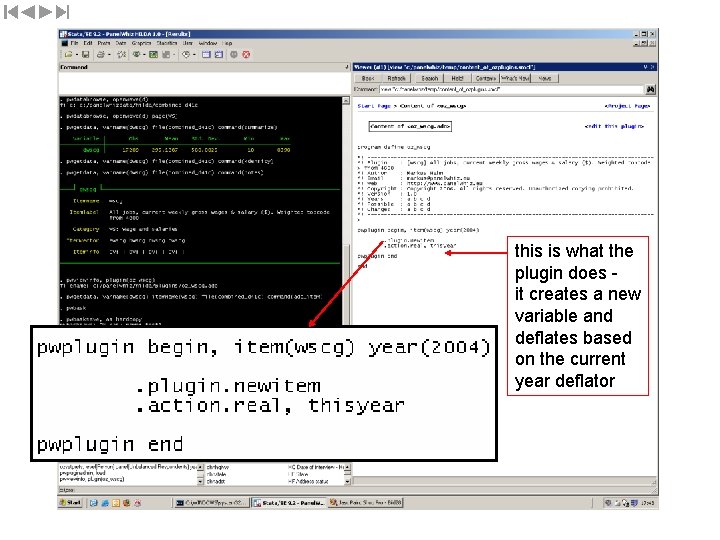720x540 pixels.
Task: Jump to last slide control
Action: pyautogui.click(x=62, y=12)
